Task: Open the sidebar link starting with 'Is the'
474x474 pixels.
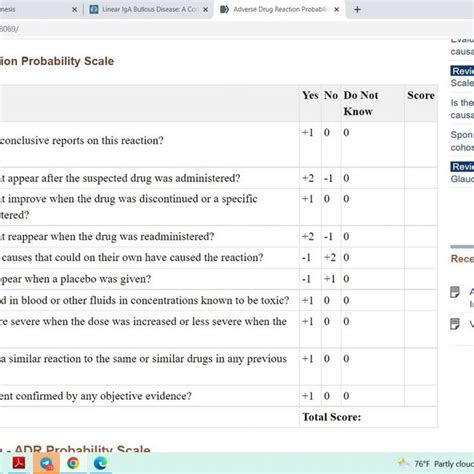Action: tap(462, 109)
